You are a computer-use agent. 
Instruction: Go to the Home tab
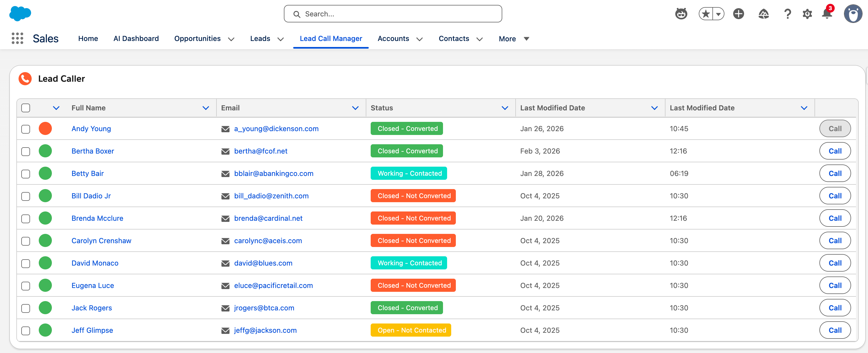click(88, 39)
